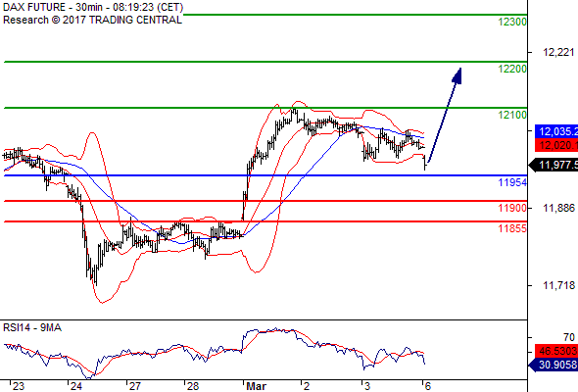The width and height of the screenshot is (578, 392).
Task: Click the 11,886 price axis value
Action: coord(558,208)
